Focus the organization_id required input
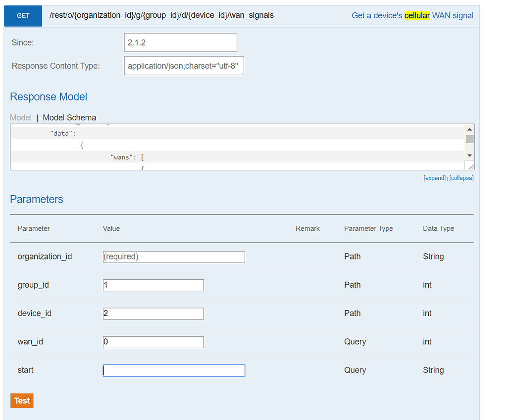 174,257
